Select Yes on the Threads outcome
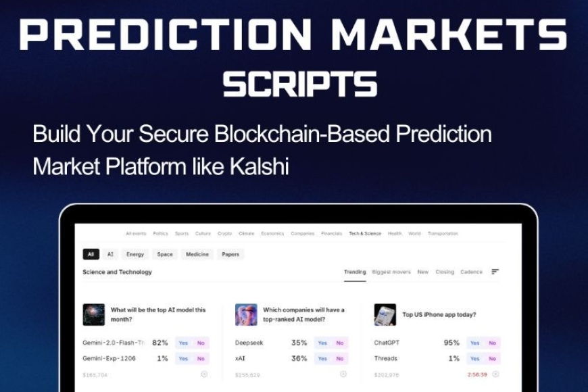Image resolution: width=588 pixels, height=392 pixels. (476, 359)
